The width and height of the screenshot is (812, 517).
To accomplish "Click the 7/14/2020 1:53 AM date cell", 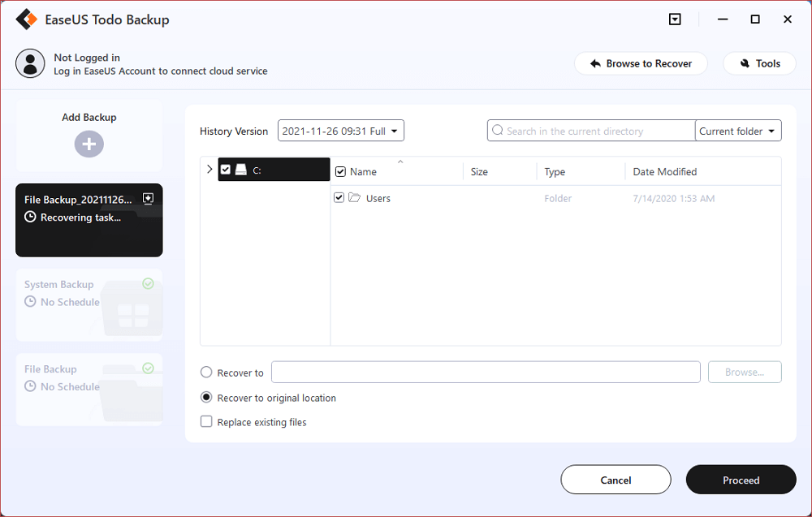I will [x=674, y=198].
